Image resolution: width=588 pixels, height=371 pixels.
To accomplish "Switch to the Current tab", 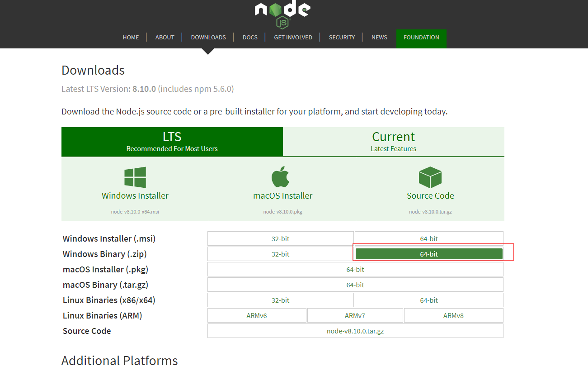I will 393,141.
